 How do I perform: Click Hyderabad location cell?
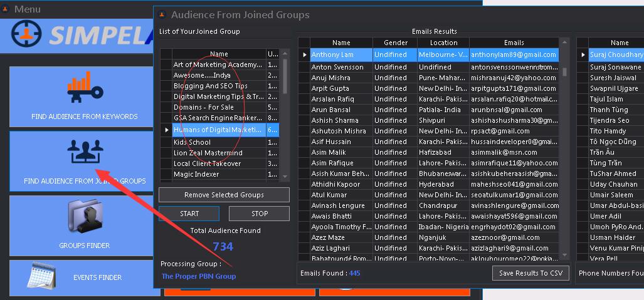(443, 184)
